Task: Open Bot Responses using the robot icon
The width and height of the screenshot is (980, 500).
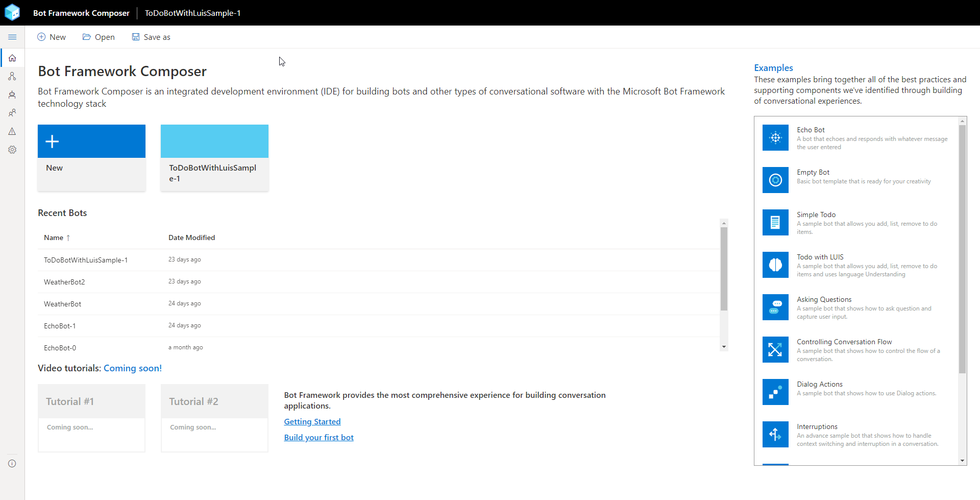Action: click(x=12, y=94)
